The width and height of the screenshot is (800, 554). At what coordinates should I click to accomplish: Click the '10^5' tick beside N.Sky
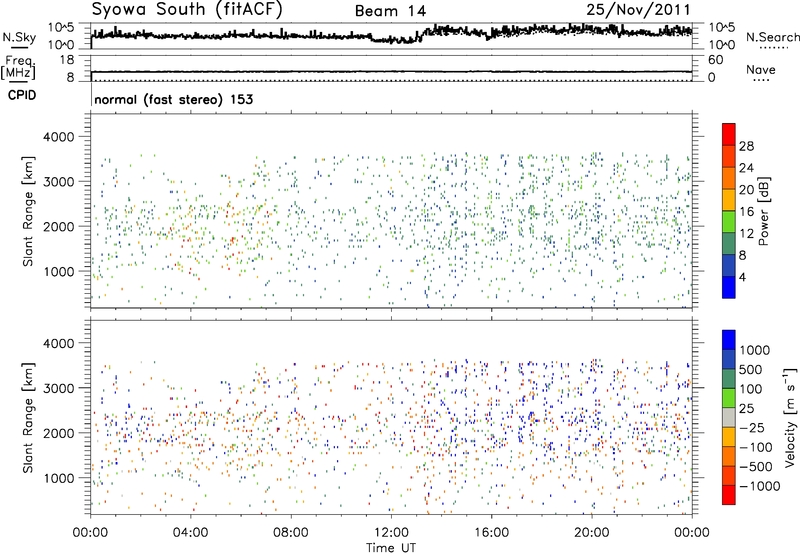coord(61,27)
